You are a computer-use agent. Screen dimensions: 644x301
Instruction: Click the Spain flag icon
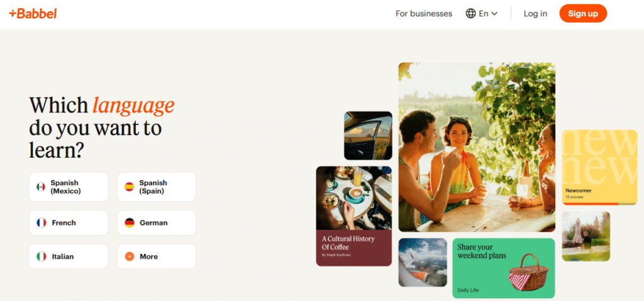tap(130, 187)
